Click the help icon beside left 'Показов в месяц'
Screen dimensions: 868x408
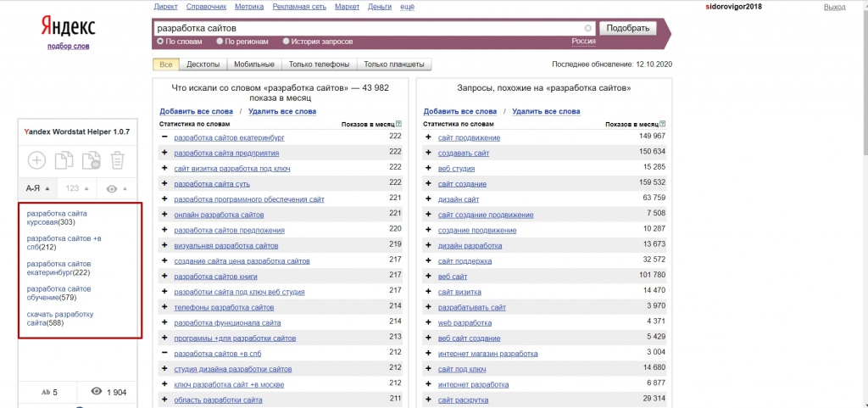click(x=398, y=124)
